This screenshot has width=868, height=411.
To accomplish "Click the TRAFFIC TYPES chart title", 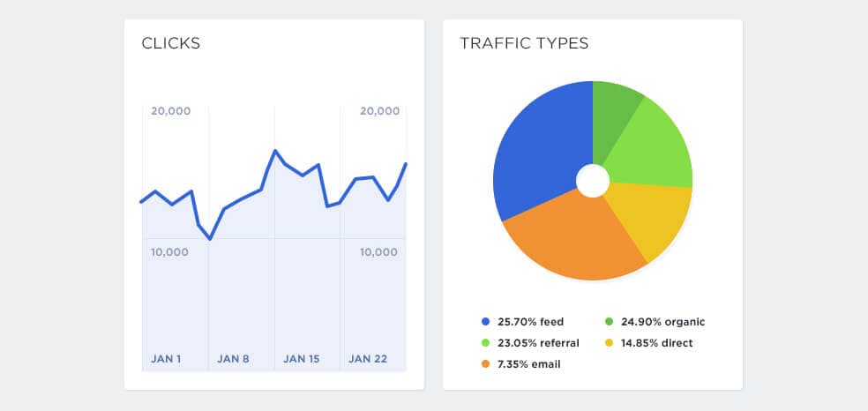I will (524, 43).
